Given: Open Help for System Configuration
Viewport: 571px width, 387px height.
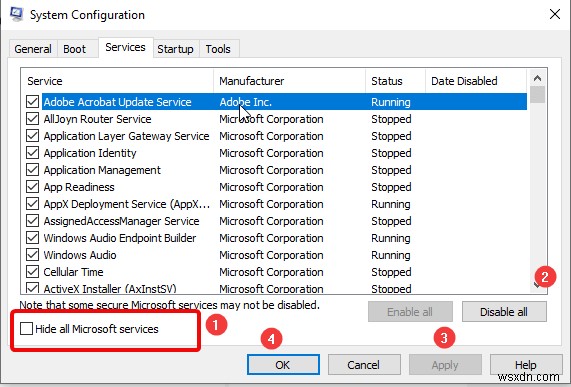Looking at the screenshot, I should point(525,364).
